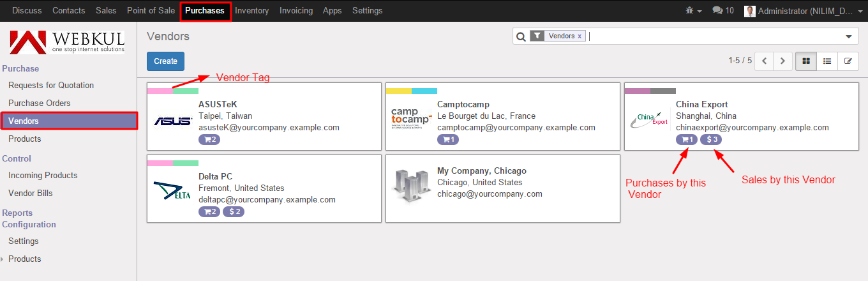The width and height of the screenshot is (868, 281).
Task: Open the Contacts menu
Action: coord(69,11)
